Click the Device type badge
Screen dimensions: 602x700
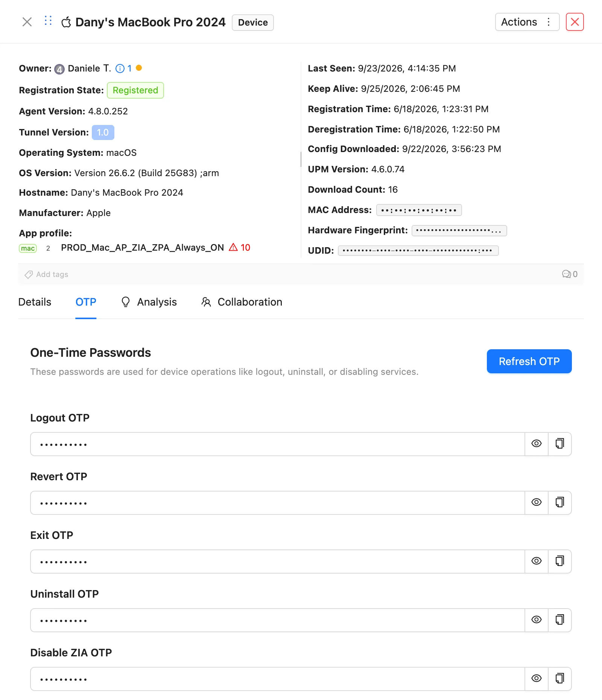[x=253, y=23]
